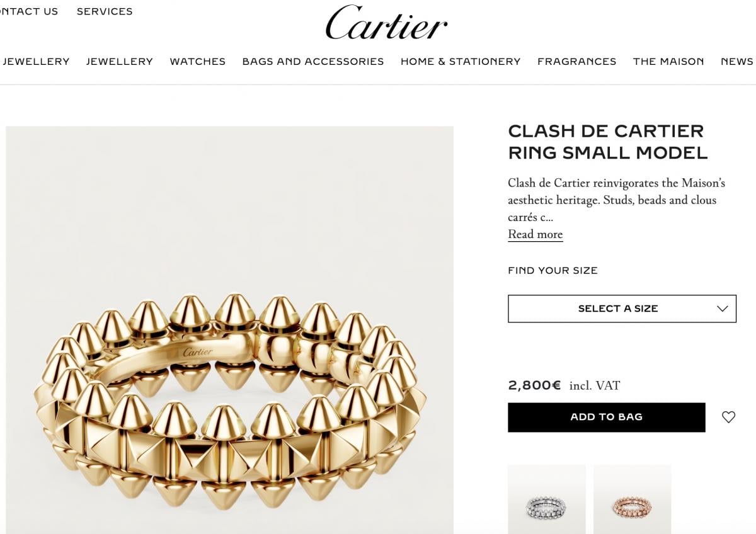Select the white gold diamond ring variant

[546, 499]
